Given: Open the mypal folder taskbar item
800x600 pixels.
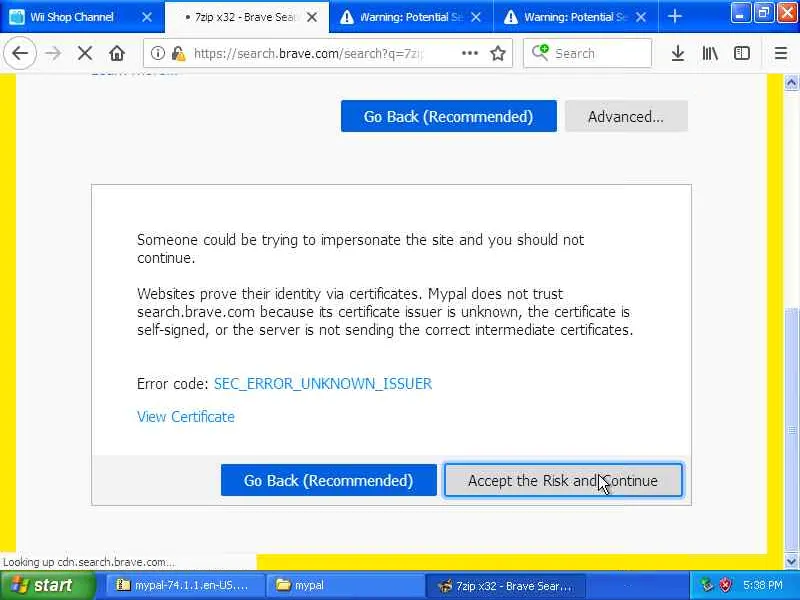Looking at the screenshot, I should tap(345, 585).
